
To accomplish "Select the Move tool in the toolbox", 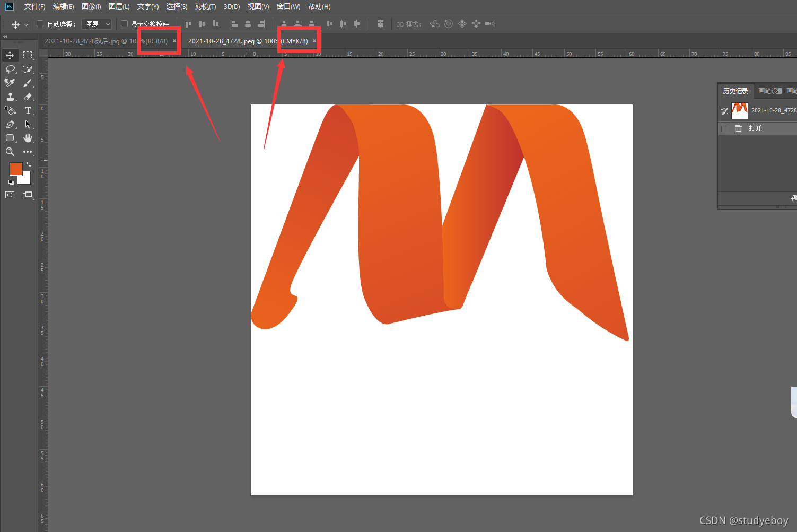I will point(10,55).
